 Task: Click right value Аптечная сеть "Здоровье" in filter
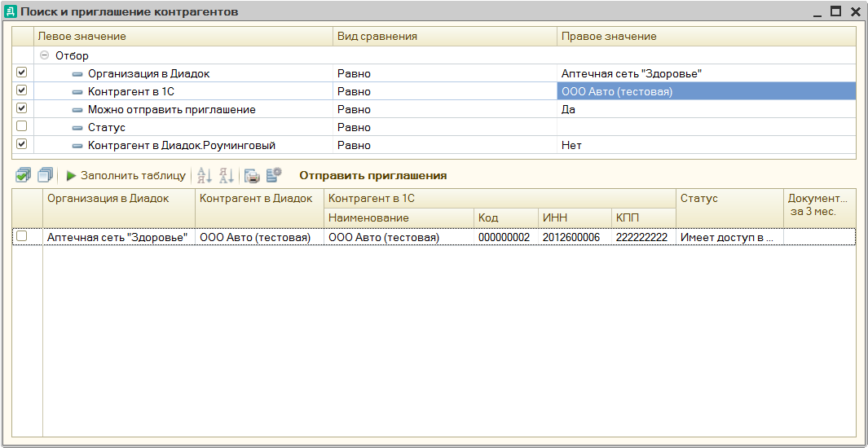pos(707,73)
